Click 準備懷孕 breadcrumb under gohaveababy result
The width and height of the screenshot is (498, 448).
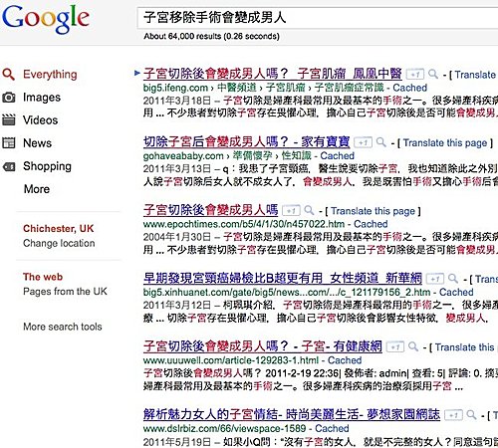252,156
